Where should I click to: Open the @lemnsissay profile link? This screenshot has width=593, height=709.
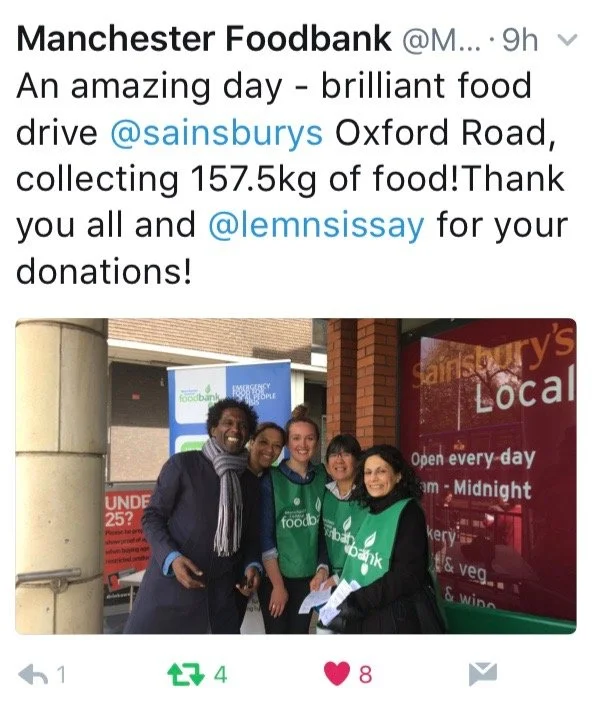[x=316, y=225]
